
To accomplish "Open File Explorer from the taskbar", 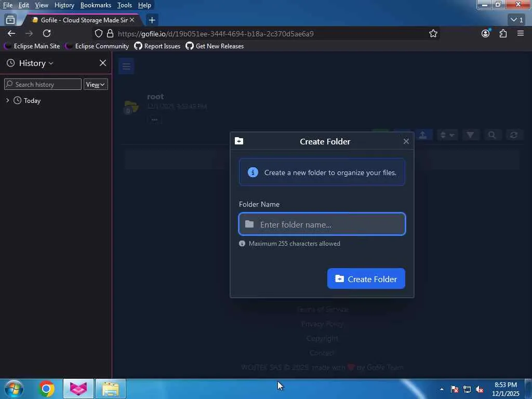I will (x=111, y=389).
